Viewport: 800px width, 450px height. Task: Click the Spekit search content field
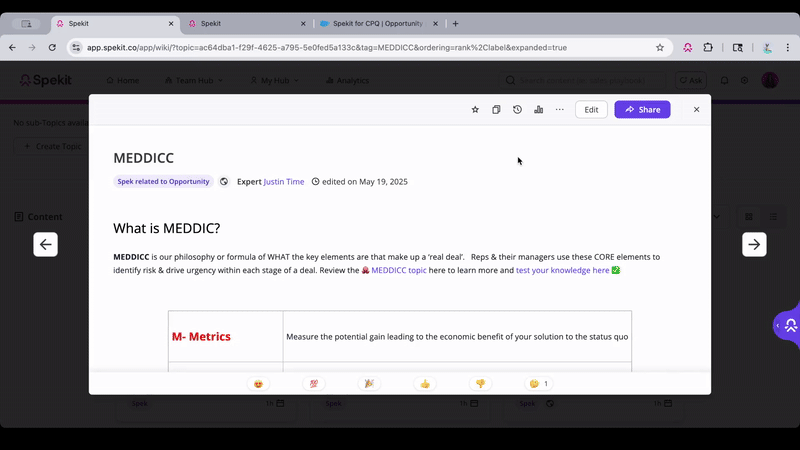tap(583, 81)
